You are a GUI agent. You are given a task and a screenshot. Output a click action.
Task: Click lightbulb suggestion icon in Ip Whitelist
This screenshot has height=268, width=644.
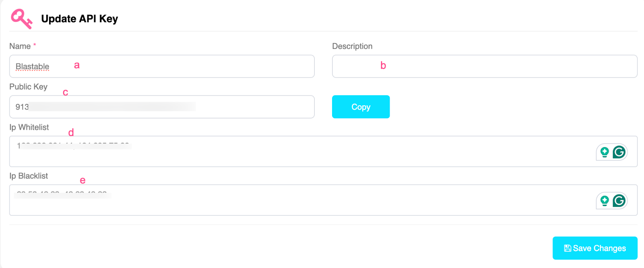(604, 152)
